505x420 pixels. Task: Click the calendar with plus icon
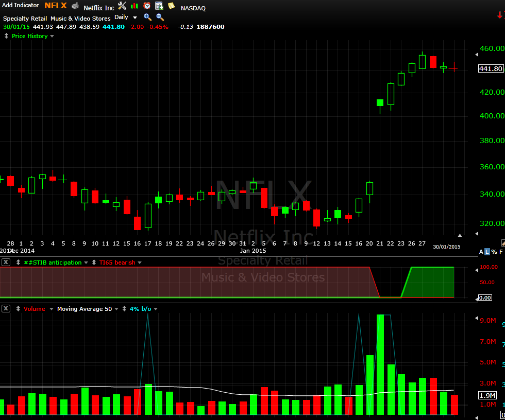pyautogui.click(x=159, y=6)
